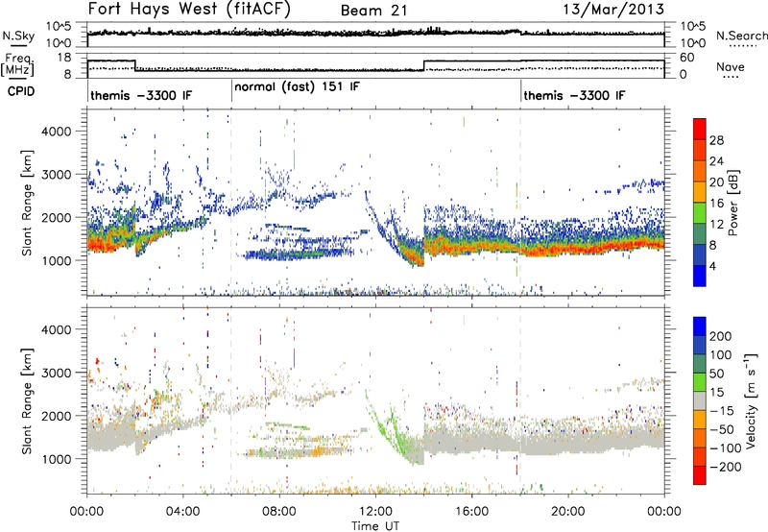Click the gray -15 to 15 Velocity colorbar segment

pyautogui.click(x=700, y=400)
